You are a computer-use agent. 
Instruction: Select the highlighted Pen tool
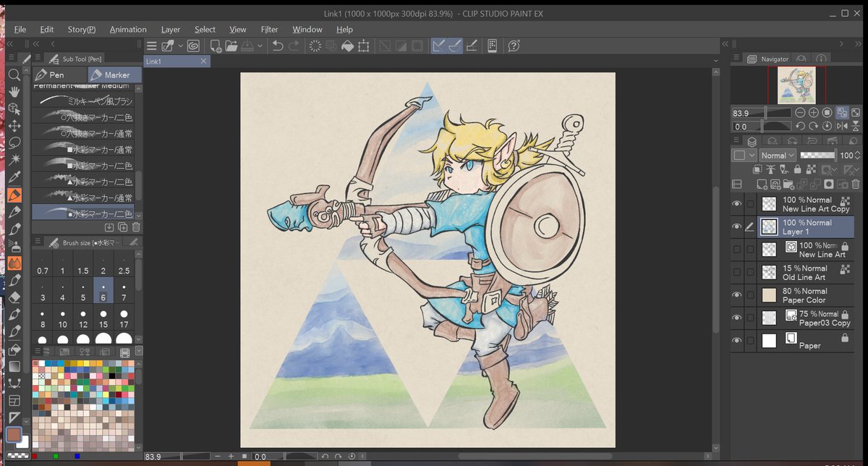(14, 195)
